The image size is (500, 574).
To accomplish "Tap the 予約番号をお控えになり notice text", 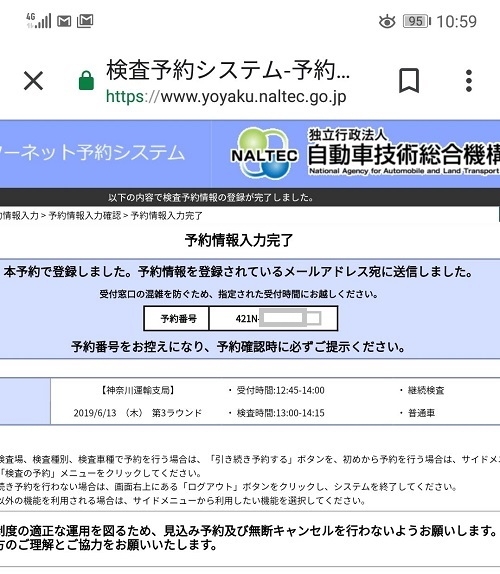I will click(238, 346).
